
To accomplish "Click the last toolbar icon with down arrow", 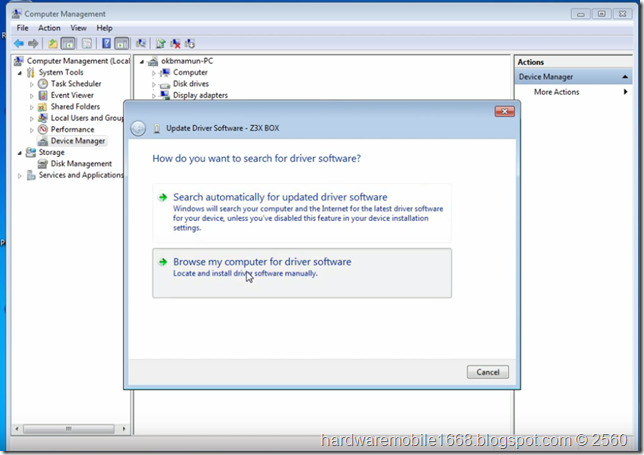I will [x=190, y=43].
